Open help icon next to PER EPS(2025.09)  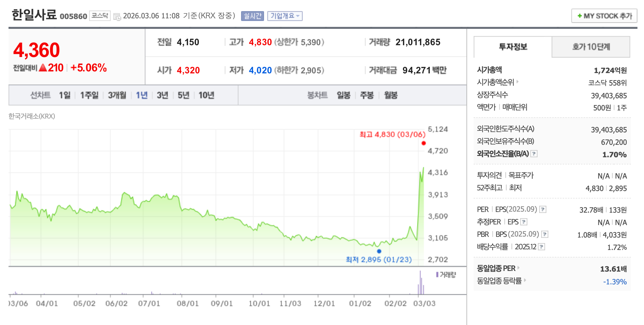point(543,209)
